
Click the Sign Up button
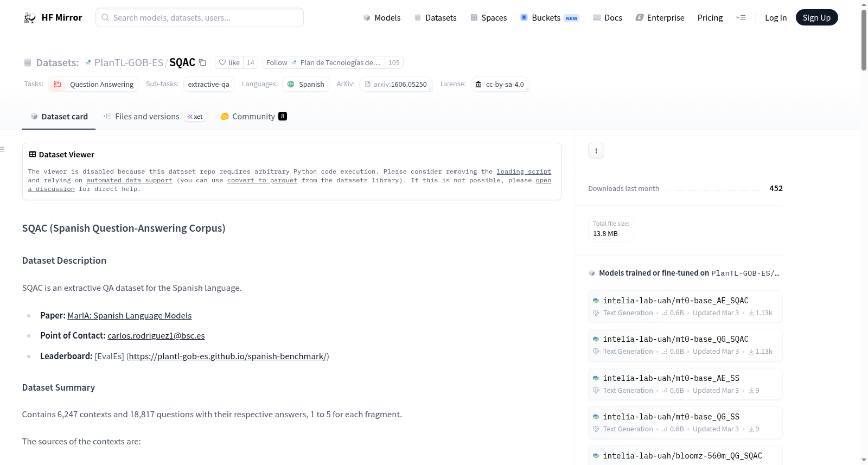click(816, 18)
